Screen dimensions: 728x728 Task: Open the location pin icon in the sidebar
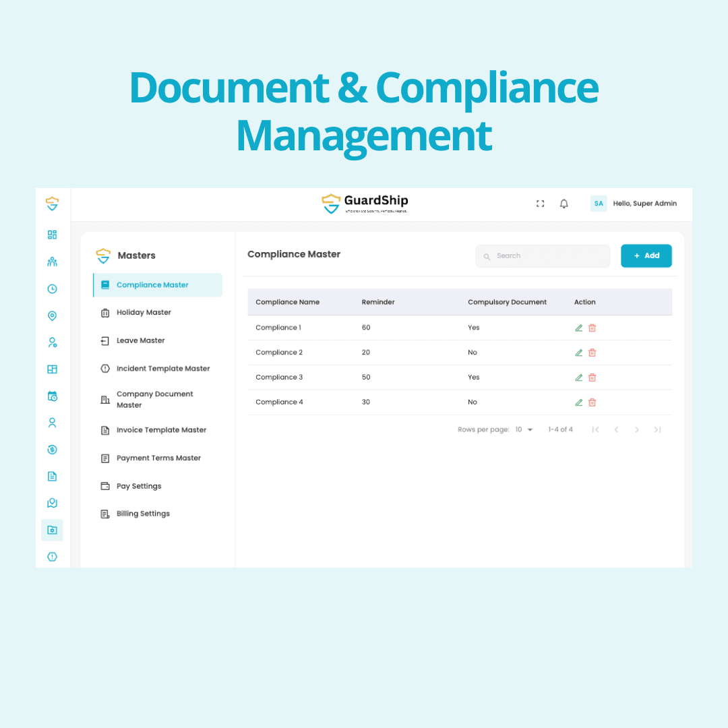point(52,315)
